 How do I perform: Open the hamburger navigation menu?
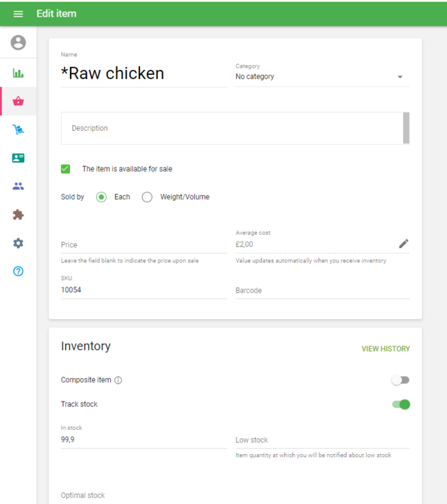[18, 14]
